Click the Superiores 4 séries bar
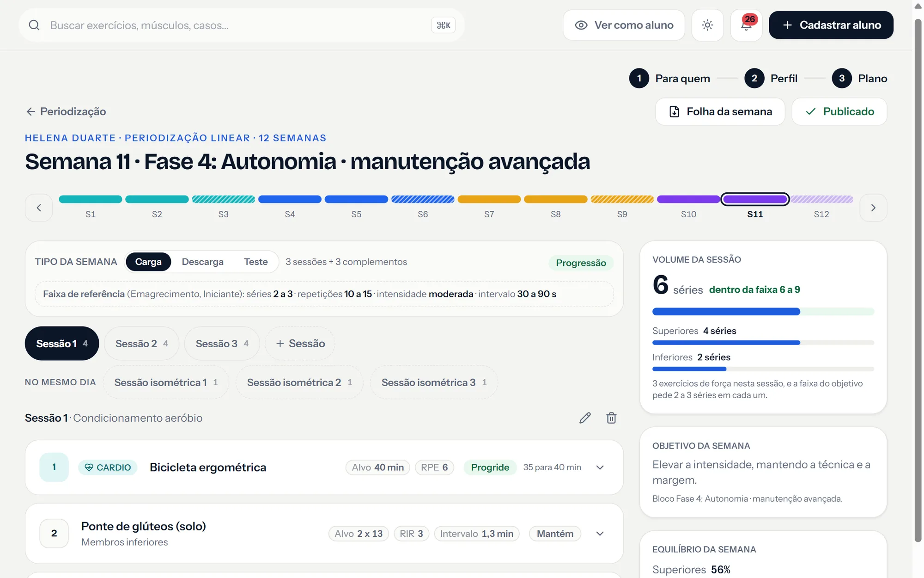Image resolution: width=924 pixels, height=578 pixels. tap(763, 343)
